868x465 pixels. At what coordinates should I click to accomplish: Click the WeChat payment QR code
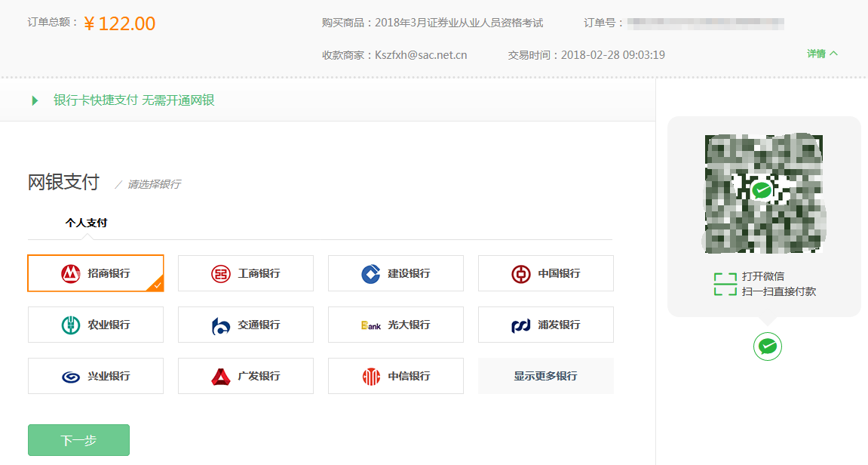(764, 193)
